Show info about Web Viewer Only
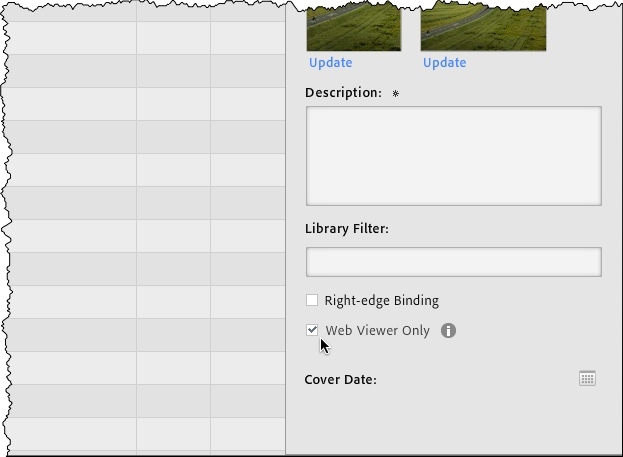The height and width of the screenshot is (457, 623). click(448, 330)
